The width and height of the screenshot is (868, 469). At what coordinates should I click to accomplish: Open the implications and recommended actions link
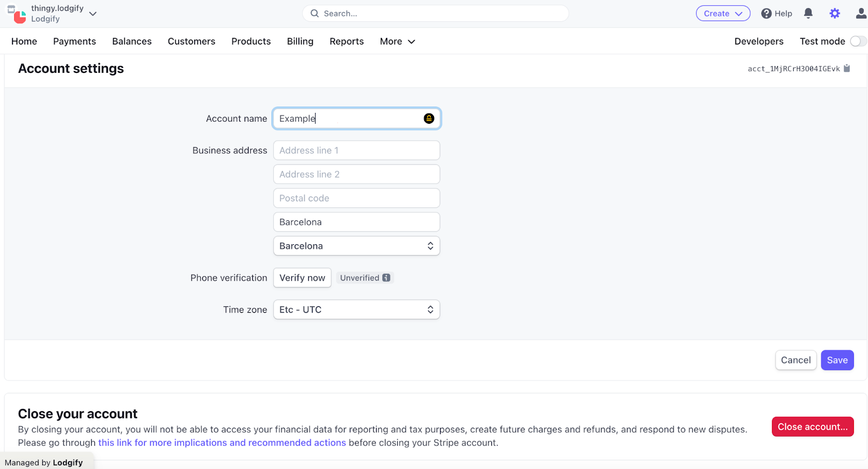coord(222,443)
